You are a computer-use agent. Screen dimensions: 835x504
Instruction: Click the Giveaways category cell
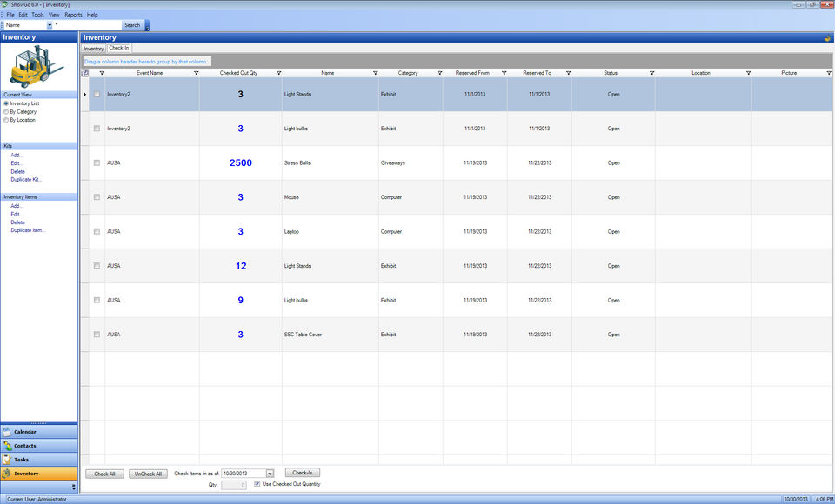[x=411, y=162]
